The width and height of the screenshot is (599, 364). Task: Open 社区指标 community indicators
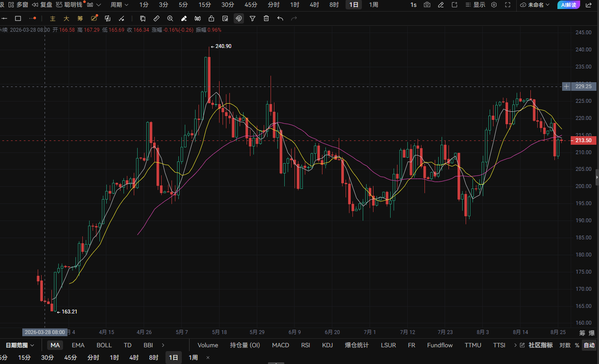[536, 345]
